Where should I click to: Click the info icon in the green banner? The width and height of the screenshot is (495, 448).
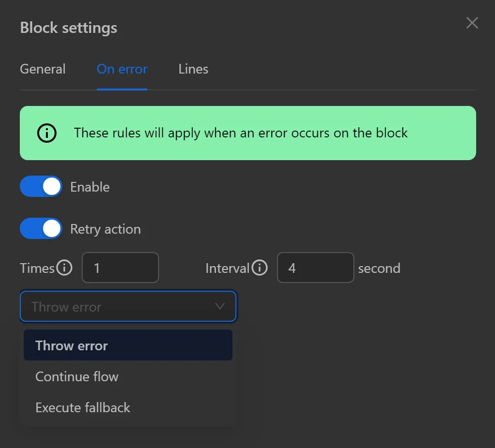pos(46,133)
